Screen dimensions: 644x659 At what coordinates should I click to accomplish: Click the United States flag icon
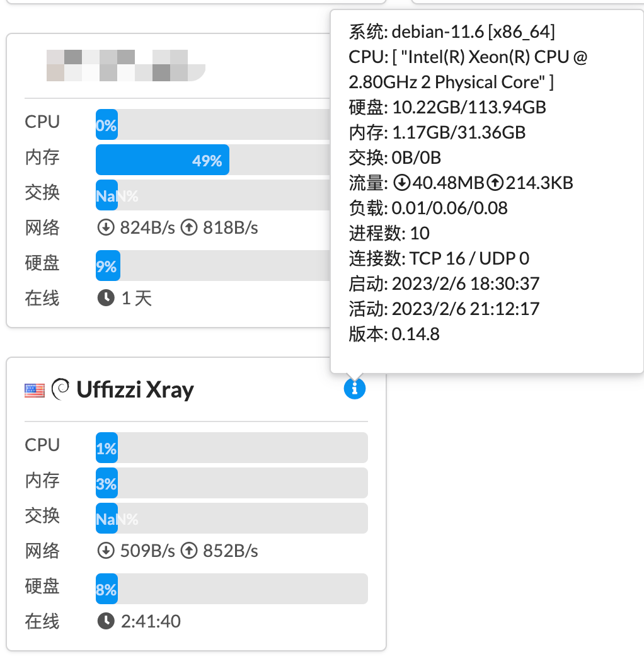[x=35, y=389]
